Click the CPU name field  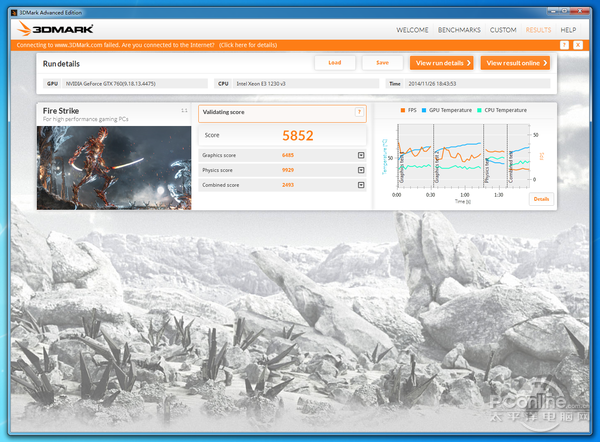click(305, 83)
